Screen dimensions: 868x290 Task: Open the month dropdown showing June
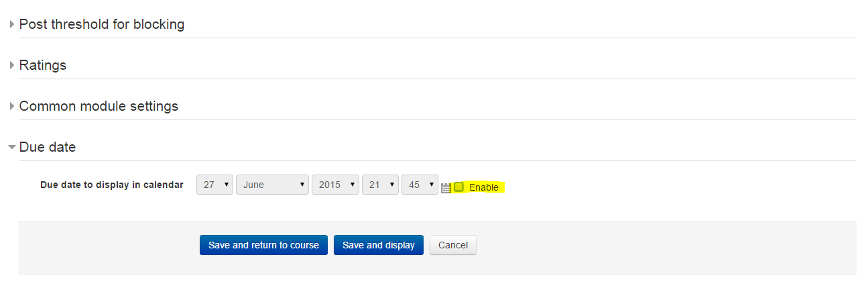(x=272, y=185)
